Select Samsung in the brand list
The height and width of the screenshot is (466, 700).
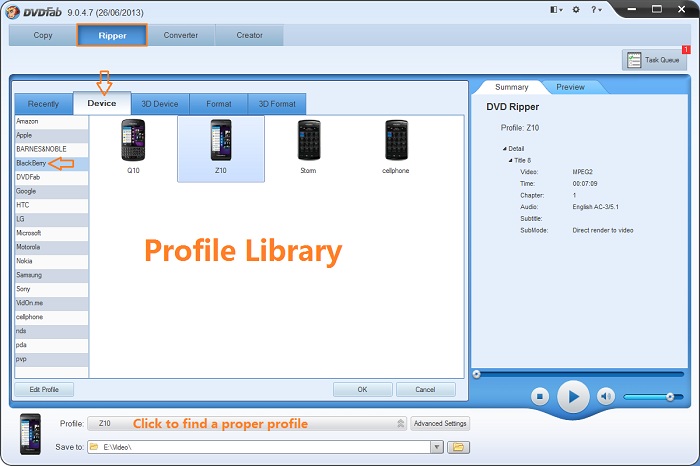tap(51, 275)
